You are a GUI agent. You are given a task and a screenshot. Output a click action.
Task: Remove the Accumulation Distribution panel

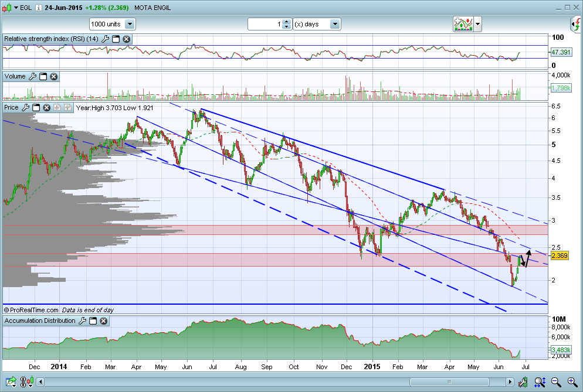point(104,321)
